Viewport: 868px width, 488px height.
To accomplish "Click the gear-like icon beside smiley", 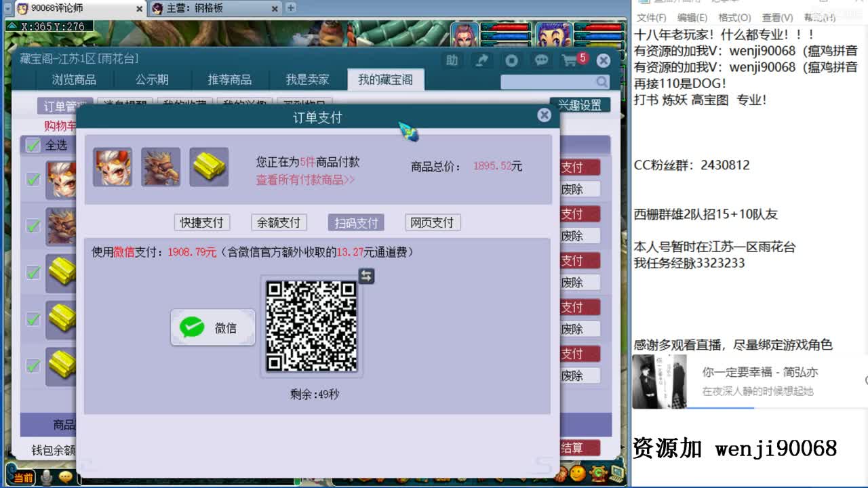I will click(x=597, y=473).
